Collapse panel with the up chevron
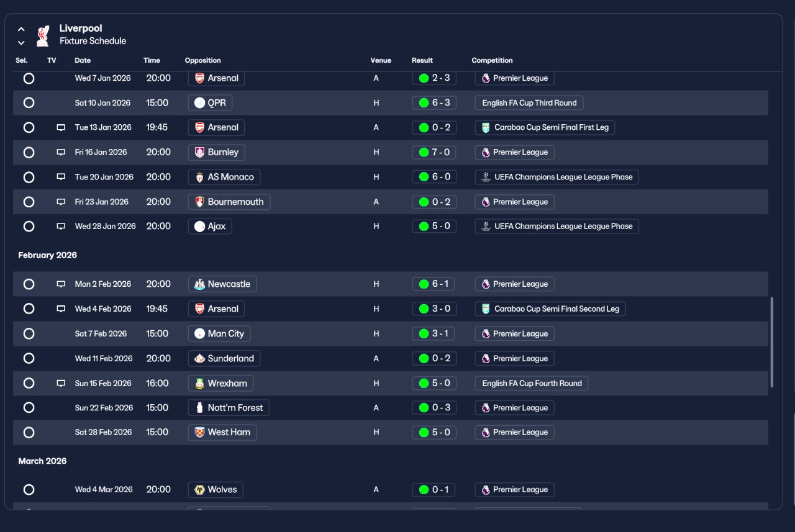The height and width of the screenshot is (532, 795). tap(21, 29)
